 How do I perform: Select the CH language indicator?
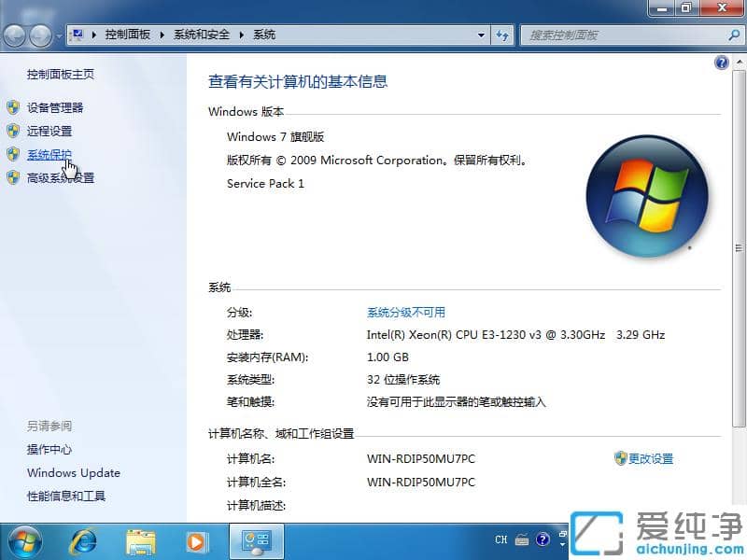500,539
